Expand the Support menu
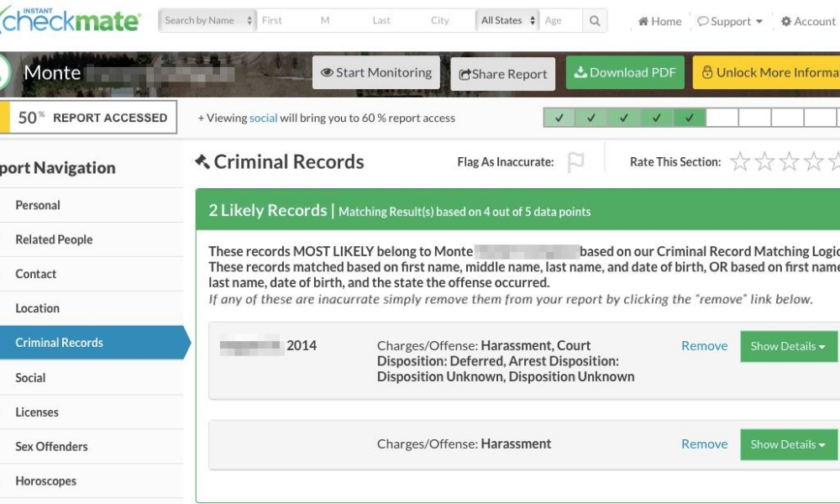 tap(730, 22)
